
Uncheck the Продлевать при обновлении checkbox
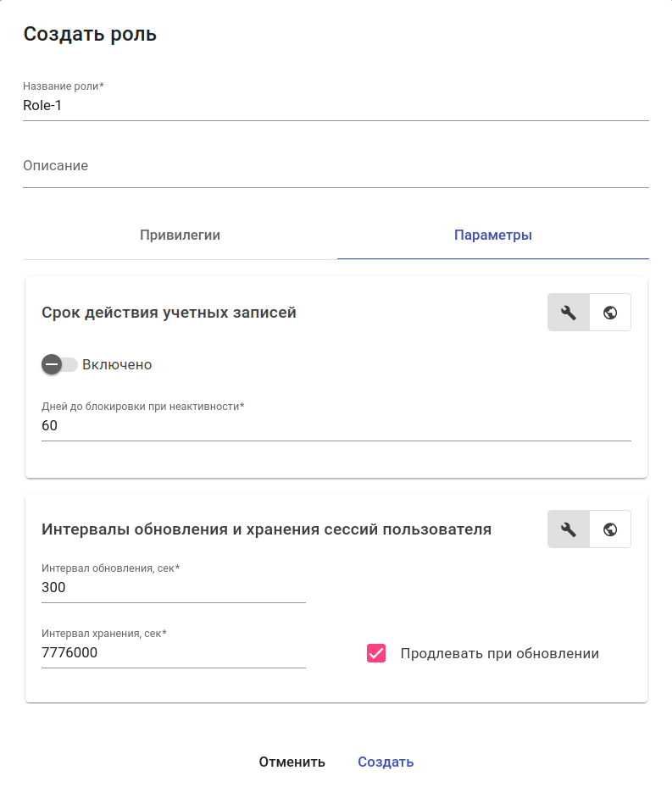pos(376,653)
